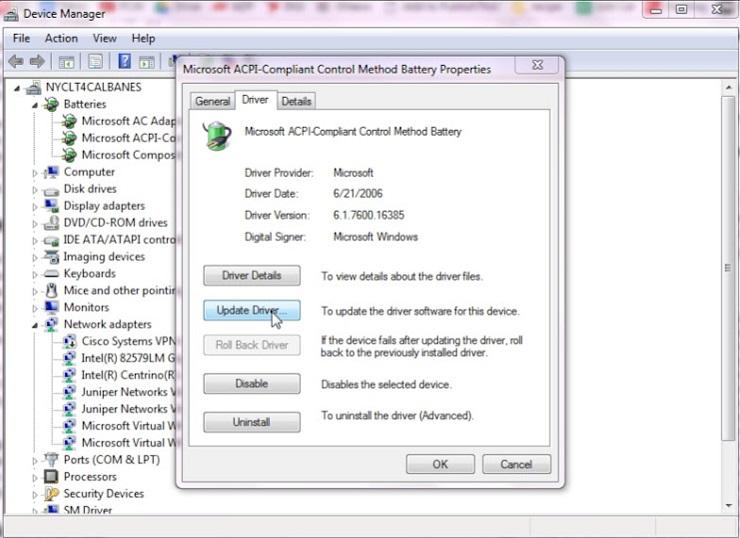
Task: Click the Update Driver button
Action: [252, 311]
